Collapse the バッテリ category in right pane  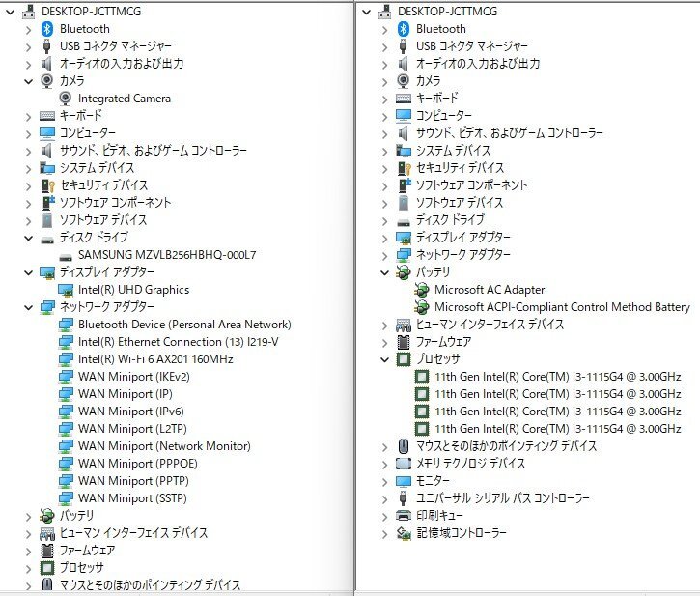point(385,272)
